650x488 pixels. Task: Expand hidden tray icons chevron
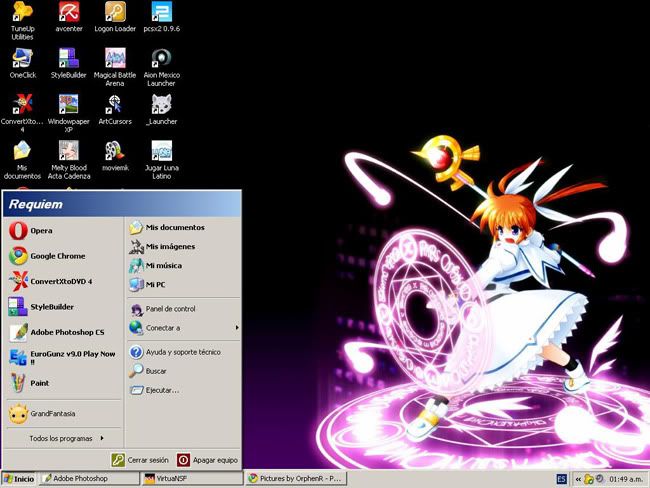coord(578,479)
